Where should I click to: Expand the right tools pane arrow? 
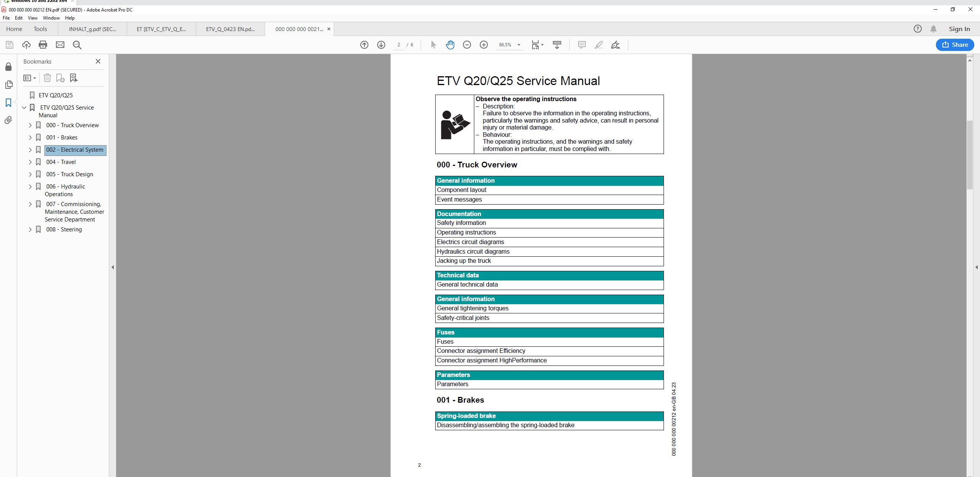click(x=976, y=267)
